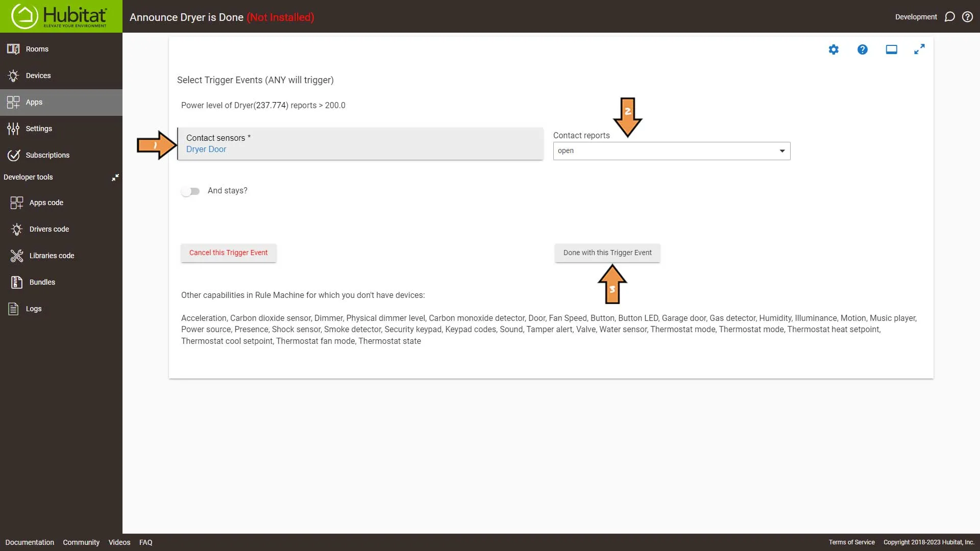Open the Devices section
Screen dimensions: 980x551
click(x=38, y=76)
